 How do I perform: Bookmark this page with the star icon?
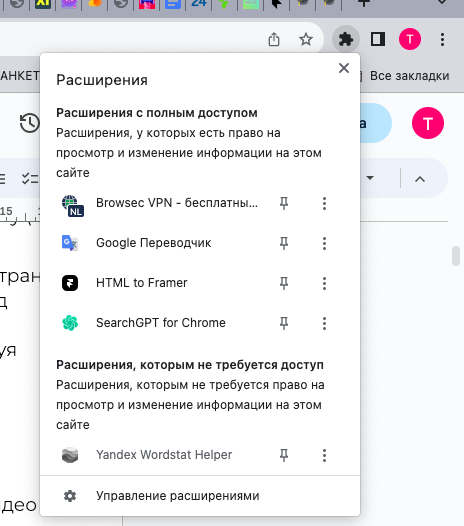click(306, 40)
